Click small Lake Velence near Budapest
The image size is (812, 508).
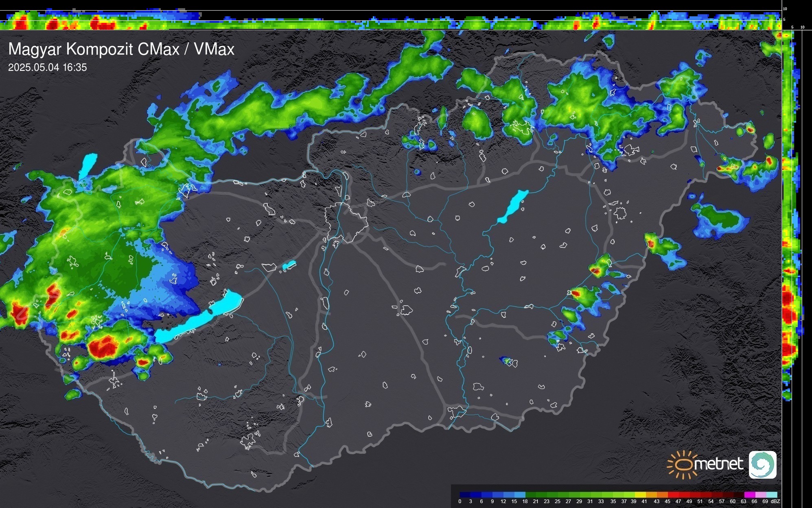pyautogui.click(x=289, y=265)
